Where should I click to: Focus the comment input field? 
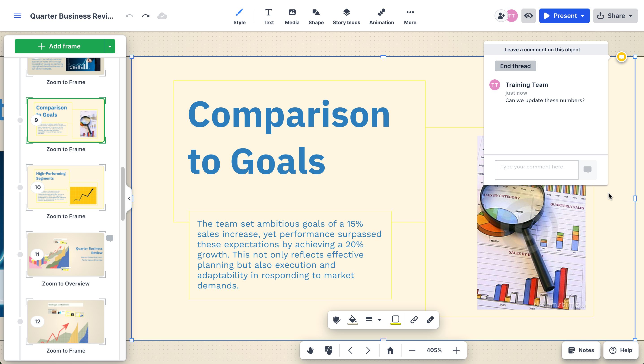tap(536, 170)
